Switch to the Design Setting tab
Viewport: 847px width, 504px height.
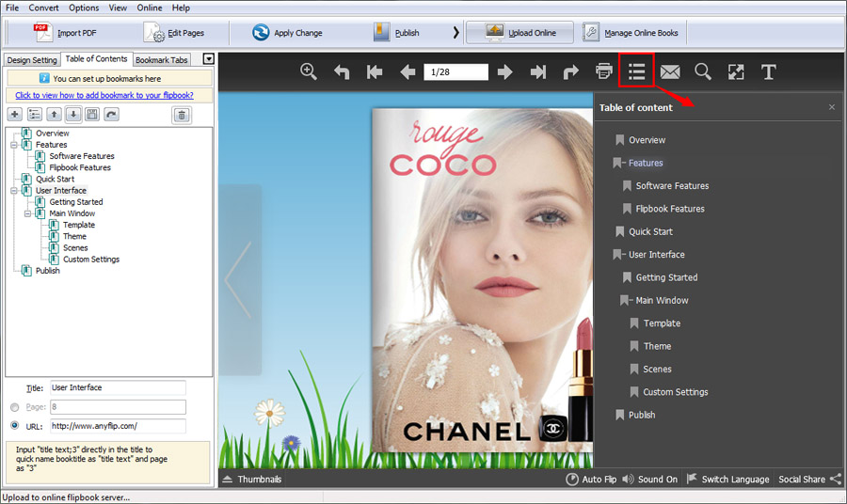32,60
